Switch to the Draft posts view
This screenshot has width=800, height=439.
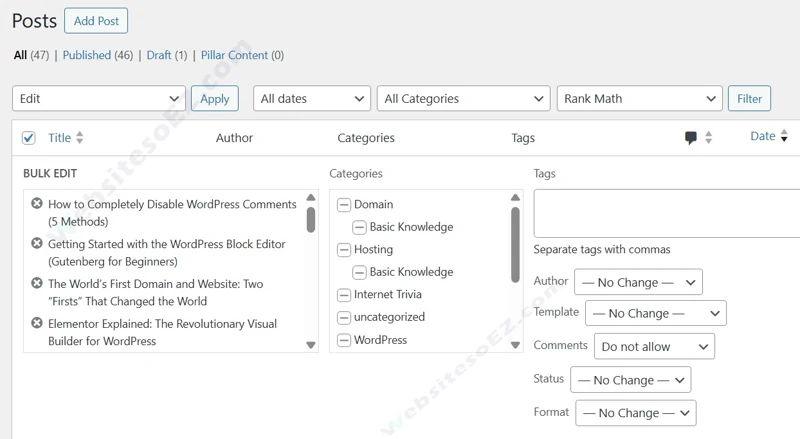click(x=159, y=55)
